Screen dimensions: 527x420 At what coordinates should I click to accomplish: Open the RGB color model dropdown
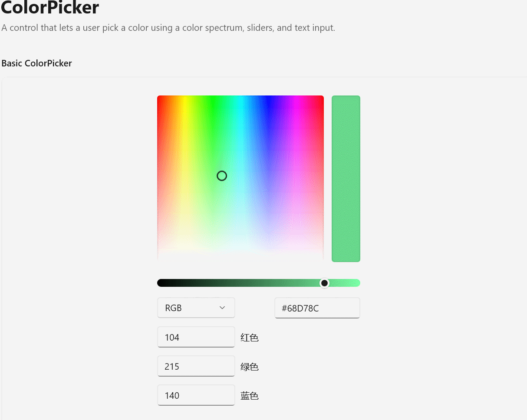point(196,308)
